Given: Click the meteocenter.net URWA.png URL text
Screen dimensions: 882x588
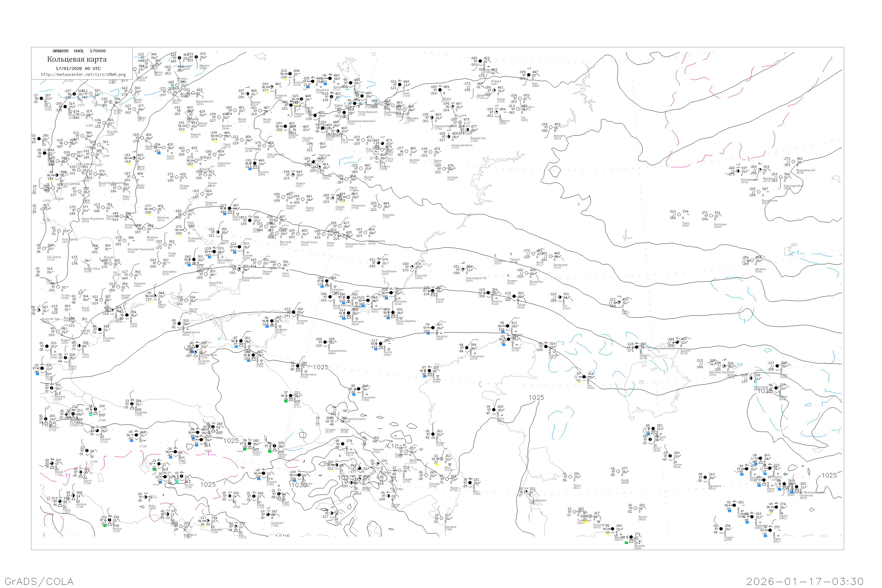Looking at the screenshot, I should (x=83, y=75).
